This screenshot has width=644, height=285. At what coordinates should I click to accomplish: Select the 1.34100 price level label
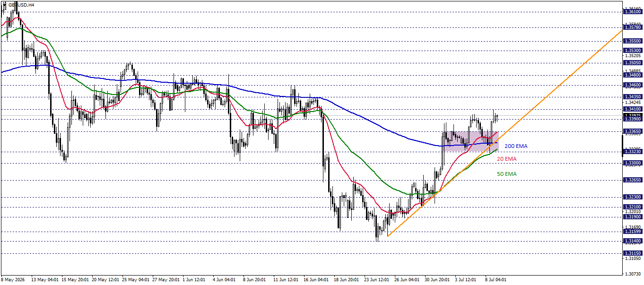point(633,109)
